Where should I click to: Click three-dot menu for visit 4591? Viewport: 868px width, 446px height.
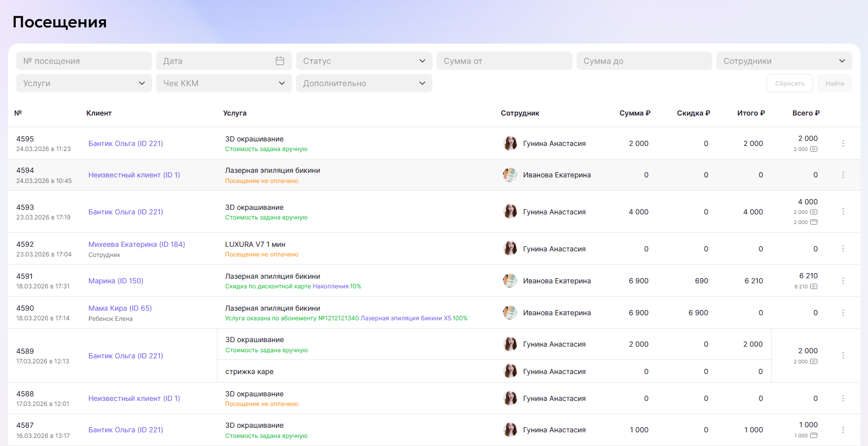click(843, 281)
